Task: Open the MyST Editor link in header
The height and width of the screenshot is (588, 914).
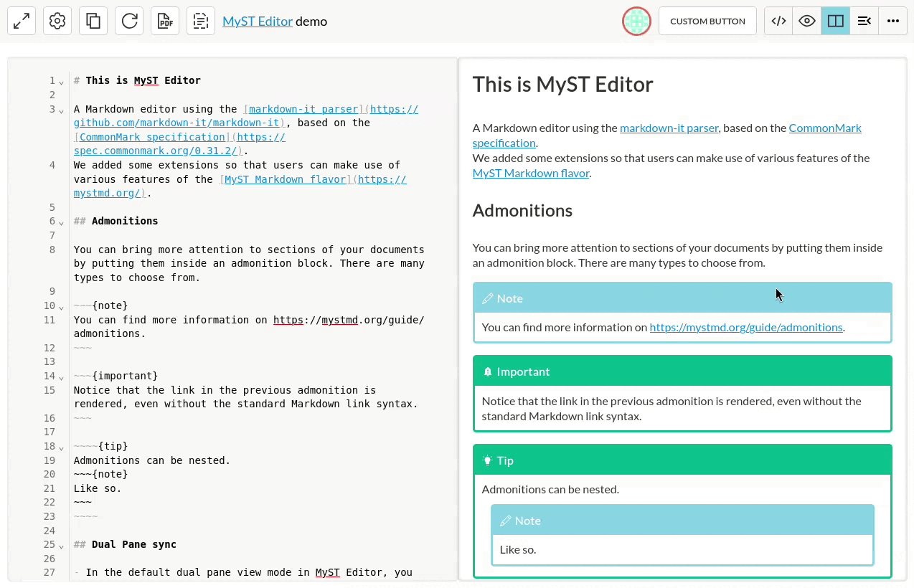Action: [258, 21]
